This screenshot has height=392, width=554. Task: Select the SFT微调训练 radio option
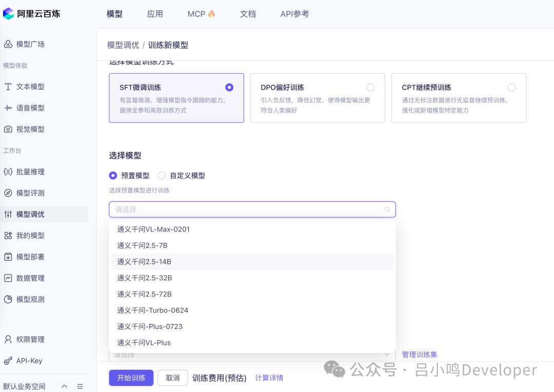pos(229,87)
